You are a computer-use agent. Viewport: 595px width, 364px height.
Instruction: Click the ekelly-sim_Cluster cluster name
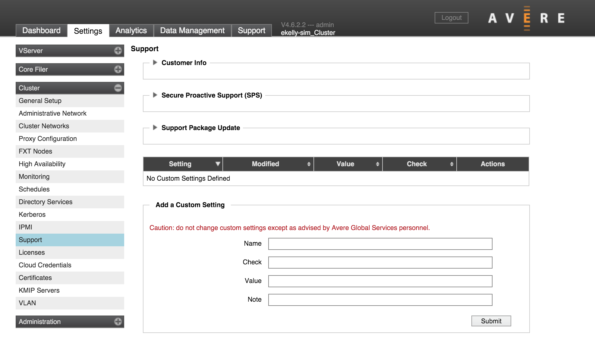coord(308,33)
